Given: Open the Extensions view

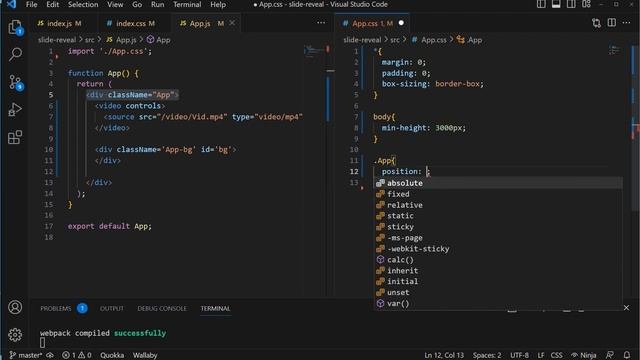Looking at the screenshot, I should [15, 137].
